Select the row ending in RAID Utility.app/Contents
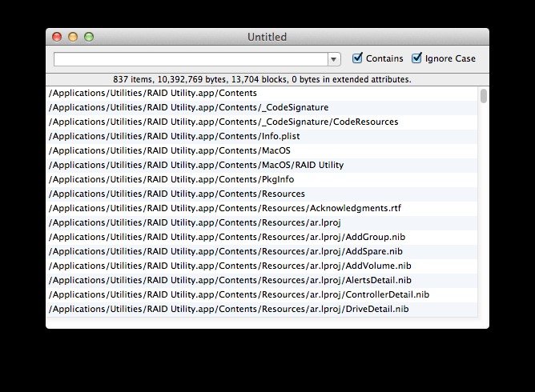 pyautogui.click(x=262, y=93)
